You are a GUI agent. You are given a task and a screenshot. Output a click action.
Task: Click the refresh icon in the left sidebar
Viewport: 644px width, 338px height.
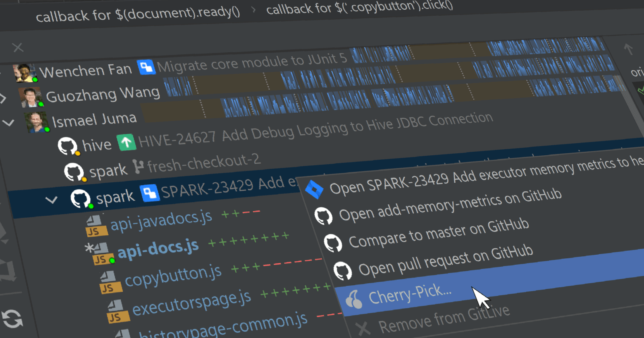coord(12,319)
